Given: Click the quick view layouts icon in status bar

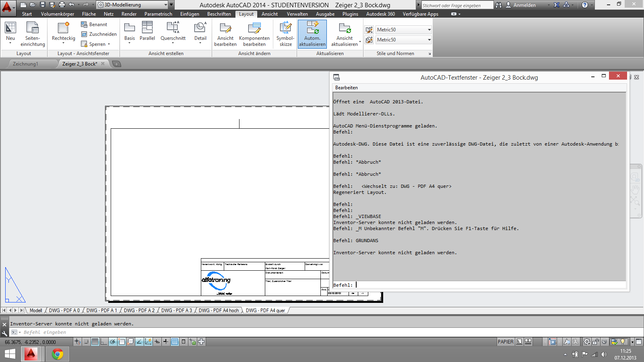Looking at the screenshot, I should [x=519, y=341].
